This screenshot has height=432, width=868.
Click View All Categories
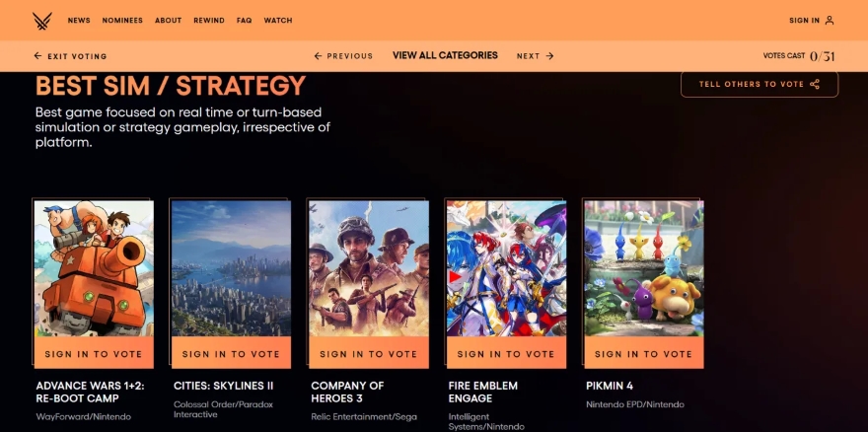point(445,55)
